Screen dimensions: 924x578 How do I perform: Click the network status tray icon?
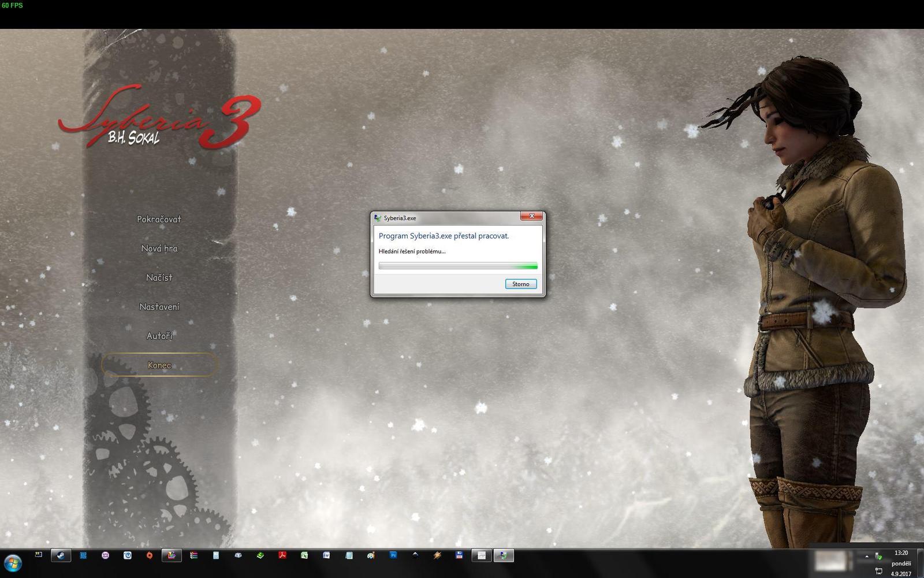tap(879, 571)
